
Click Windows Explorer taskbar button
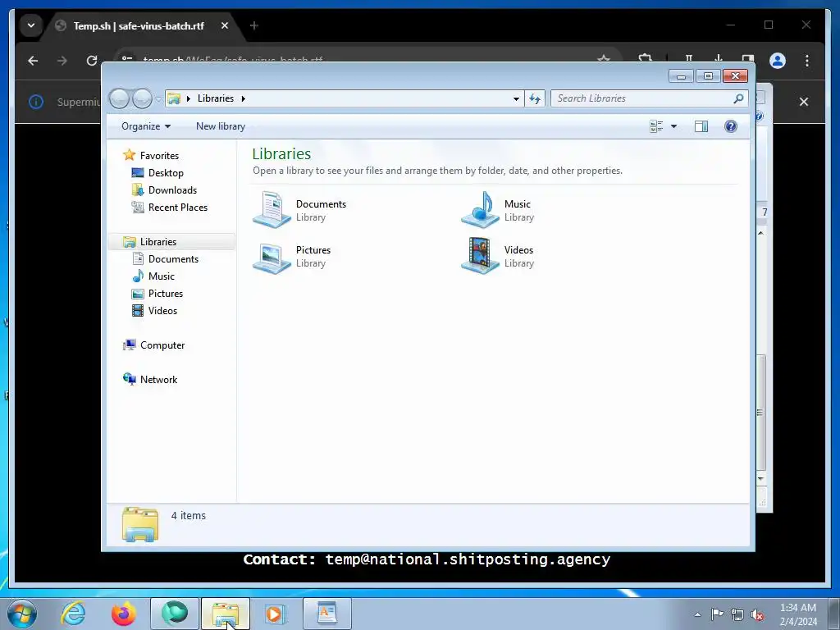click(x=226, y=614)
